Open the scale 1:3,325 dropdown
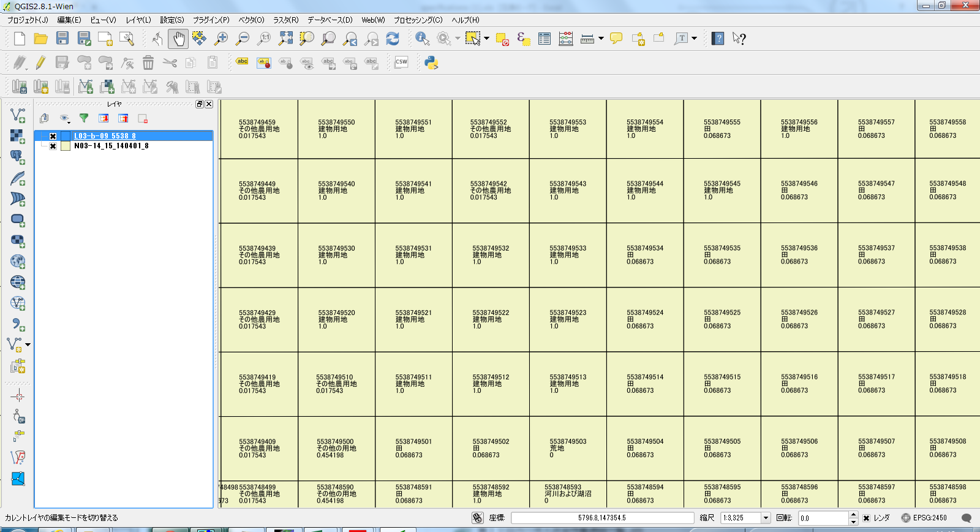 [765, 519]
